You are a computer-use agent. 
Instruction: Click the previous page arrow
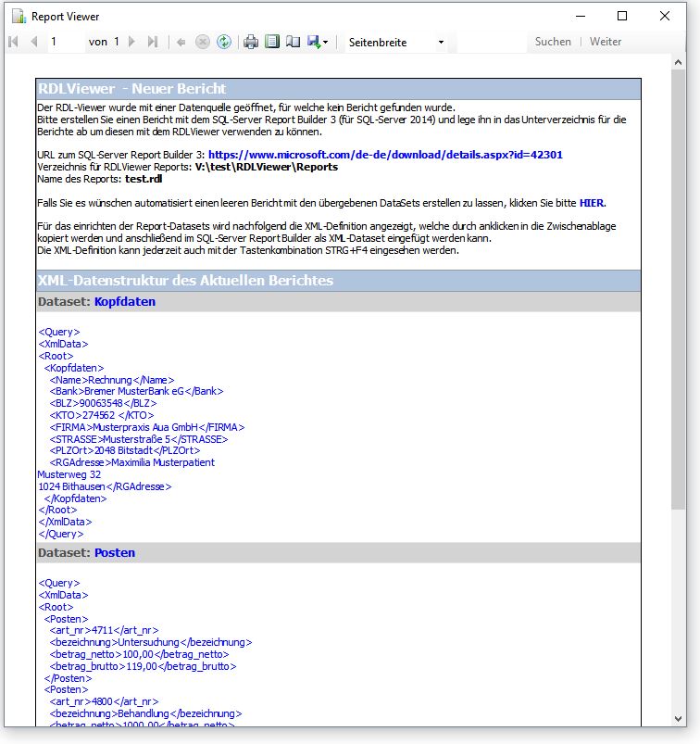(34, 42)
